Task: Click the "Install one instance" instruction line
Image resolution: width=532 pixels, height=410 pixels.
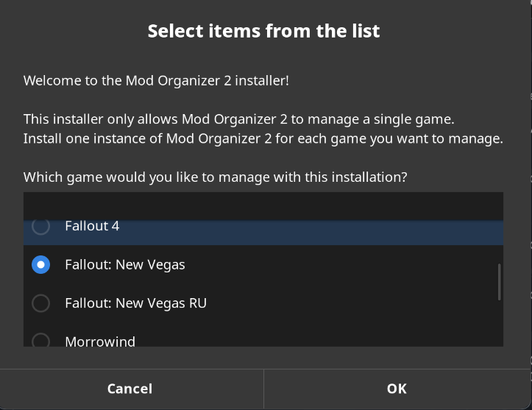Action: [x=263, y=138]
